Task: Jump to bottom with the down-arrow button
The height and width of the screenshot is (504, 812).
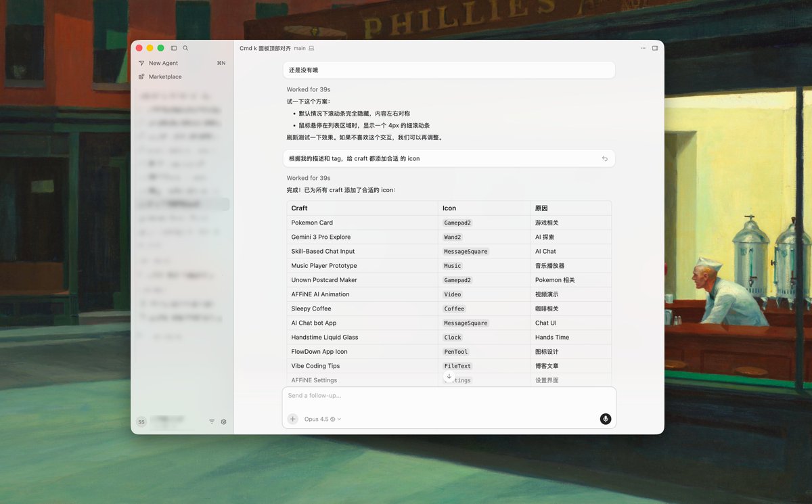Action: coord(449,376)
